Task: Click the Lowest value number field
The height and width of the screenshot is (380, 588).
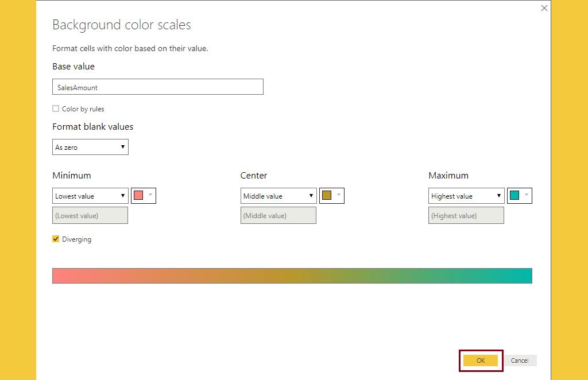Action: (x=90, y=215)
